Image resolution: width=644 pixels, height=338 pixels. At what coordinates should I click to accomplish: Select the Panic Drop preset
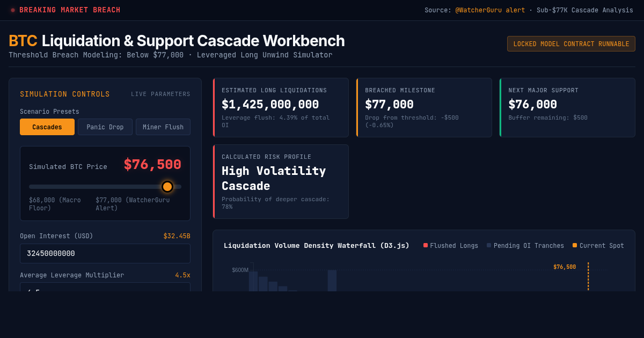click(105, 127)
